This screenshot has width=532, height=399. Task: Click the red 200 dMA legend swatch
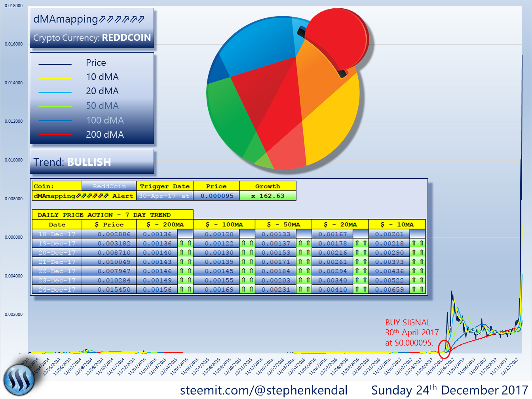click(55, 135)
